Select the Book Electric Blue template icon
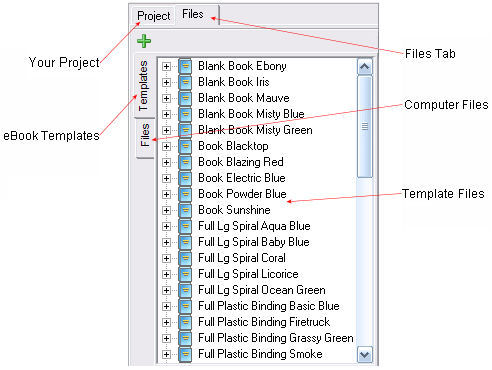The width and height of the screenshot is (492, 370). point(185,178)
